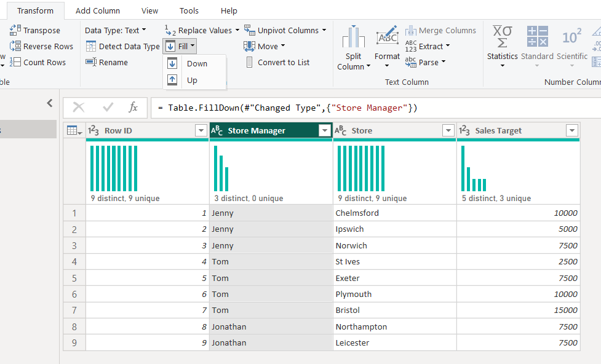Cancel the formula with the X icon
601x364 pixels.
[x=79, y=108]
